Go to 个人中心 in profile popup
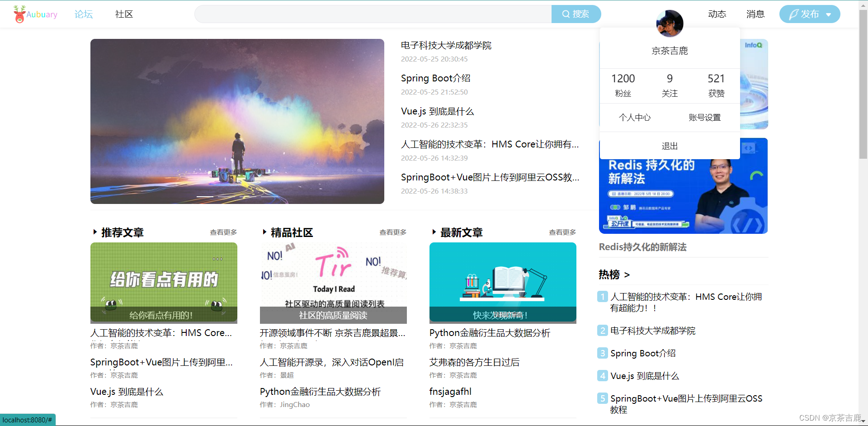The height and width of the screenshot is (426, 868). pos(635,118)
